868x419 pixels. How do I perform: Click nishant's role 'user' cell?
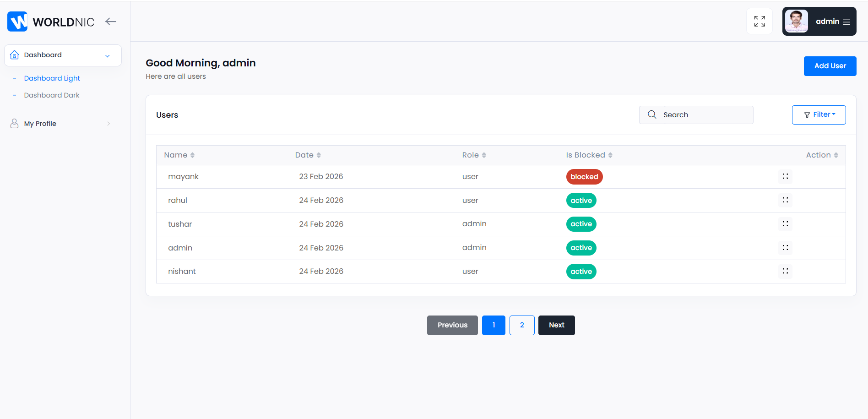click(470, 271)
